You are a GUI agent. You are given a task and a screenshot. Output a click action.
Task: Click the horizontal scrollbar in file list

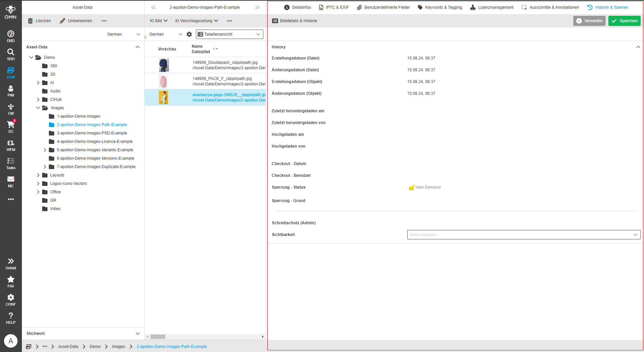click(158, 337)
